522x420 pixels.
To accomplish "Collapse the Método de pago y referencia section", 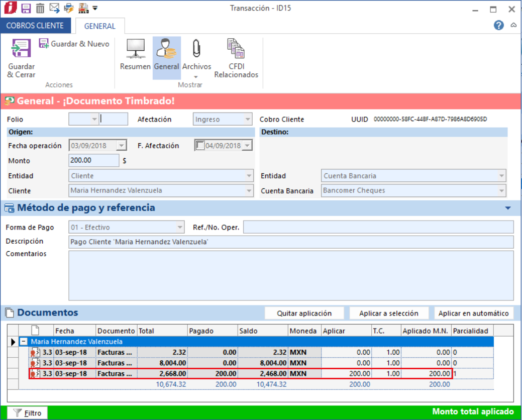I will tap(508, 208).
